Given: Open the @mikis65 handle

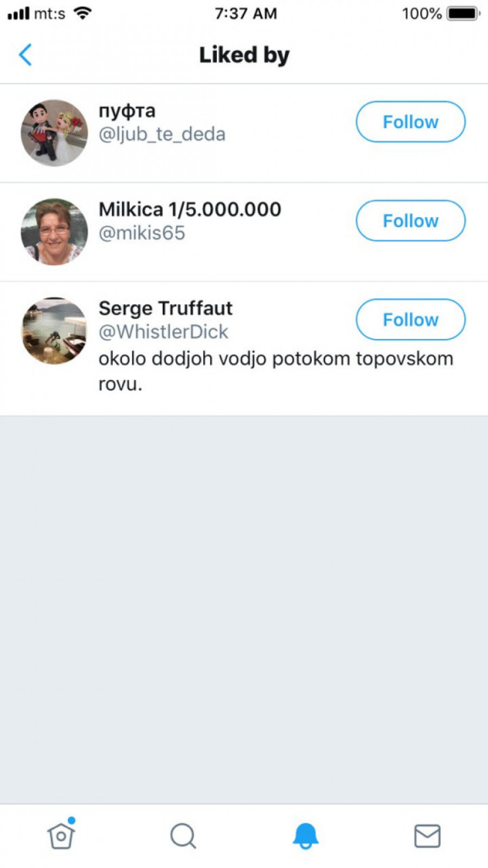Looking at the screenshot, I should coord(142,233).
